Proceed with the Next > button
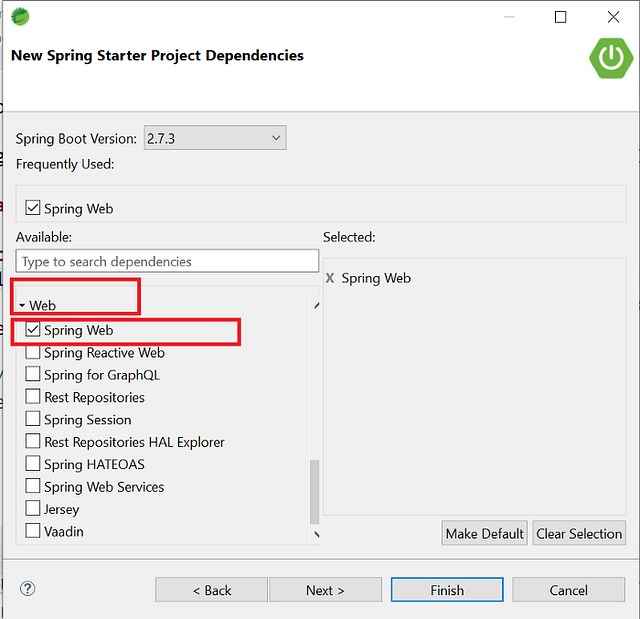This screenshot has height=619, width=640. [x=325, y=590]
